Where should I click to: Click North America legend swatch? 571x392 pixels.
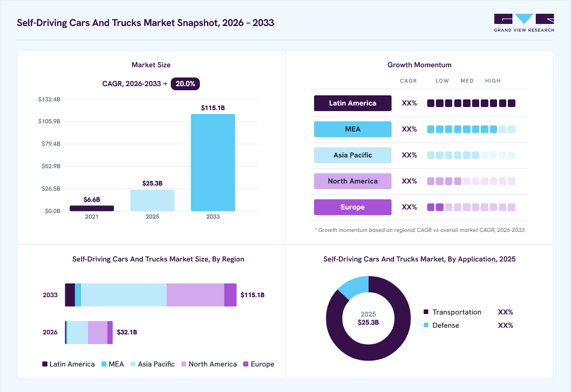184,364
